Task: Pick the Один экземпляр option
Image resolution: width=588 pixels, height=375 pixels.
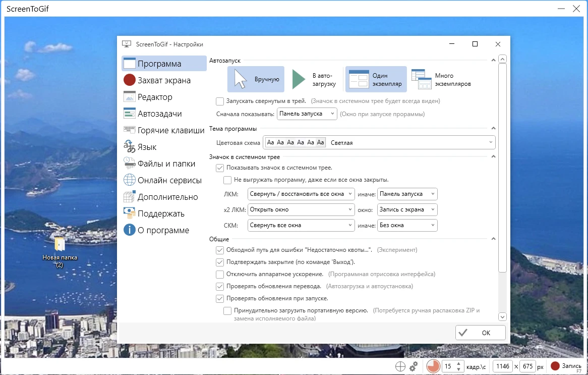Action: 376,80
